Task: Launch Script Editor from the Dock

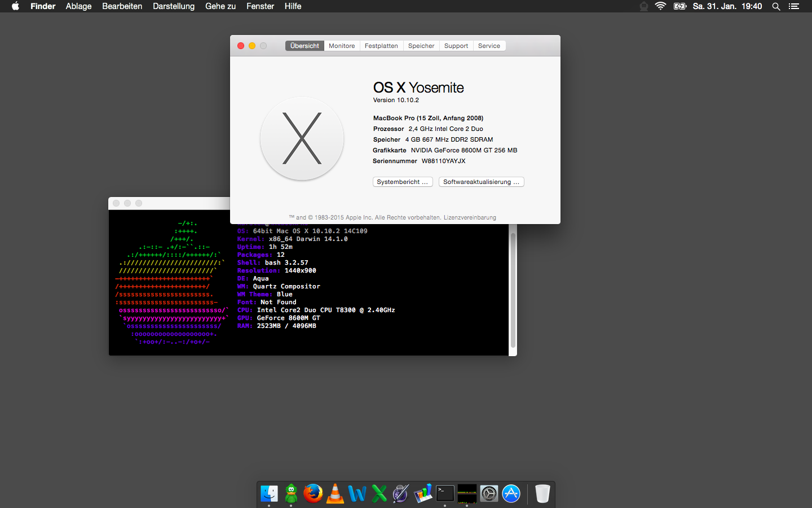Action: pos(401,493)
